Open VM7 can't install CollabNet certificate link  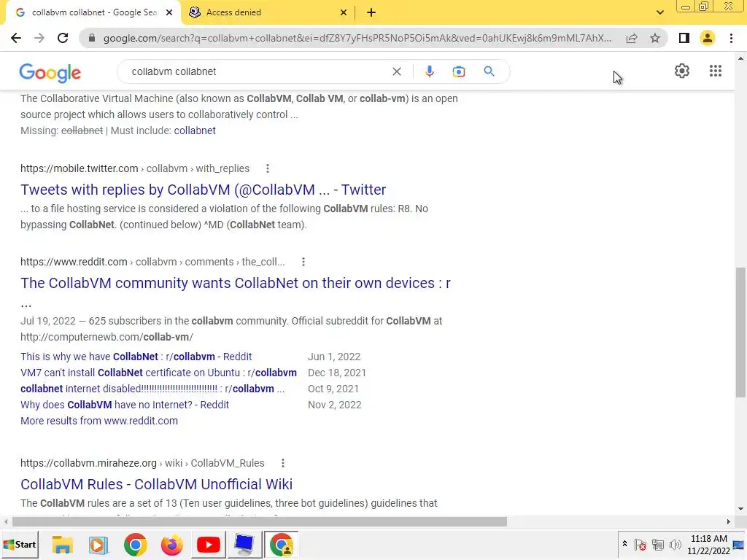tap(158, 373)
